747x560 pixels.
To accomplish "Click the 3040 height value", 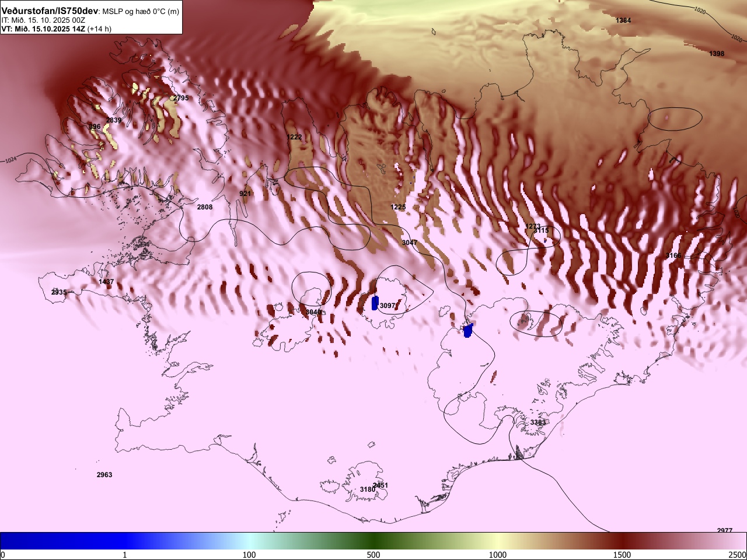I will (x=313, y=312).
